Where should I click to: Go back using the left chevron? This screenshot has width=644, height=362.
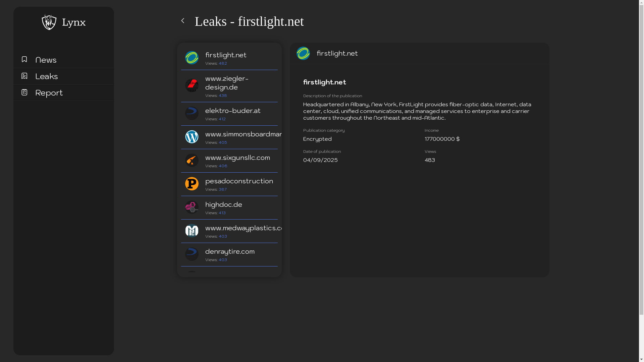pyautogui.click(x=183, y=21)
